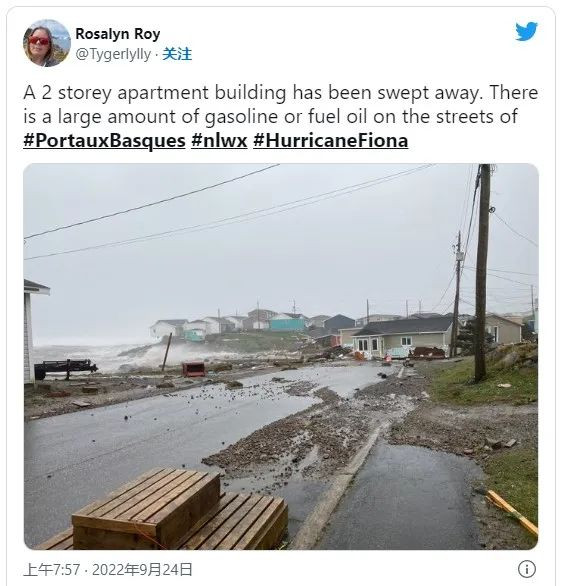This screenshot has width=561, height=586.
Task: Click the grey bungalow in the photo
Action: click(x=402, y=338)
